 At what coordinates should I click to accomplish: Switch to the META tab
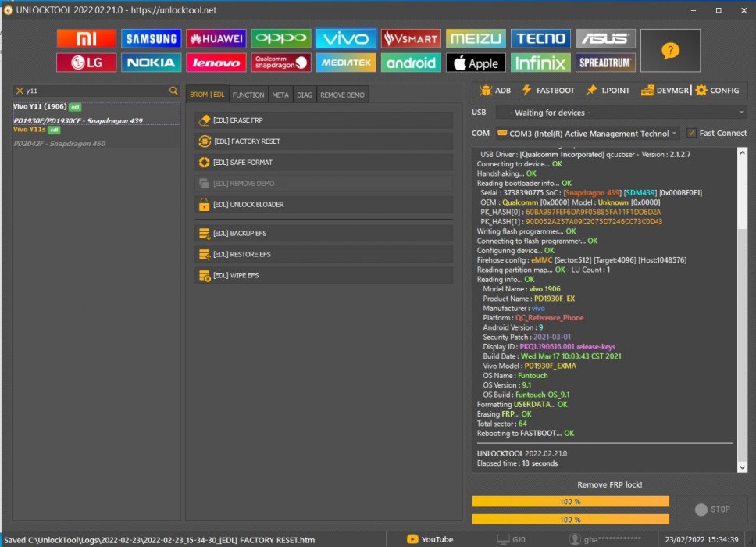tap(280, 95)
